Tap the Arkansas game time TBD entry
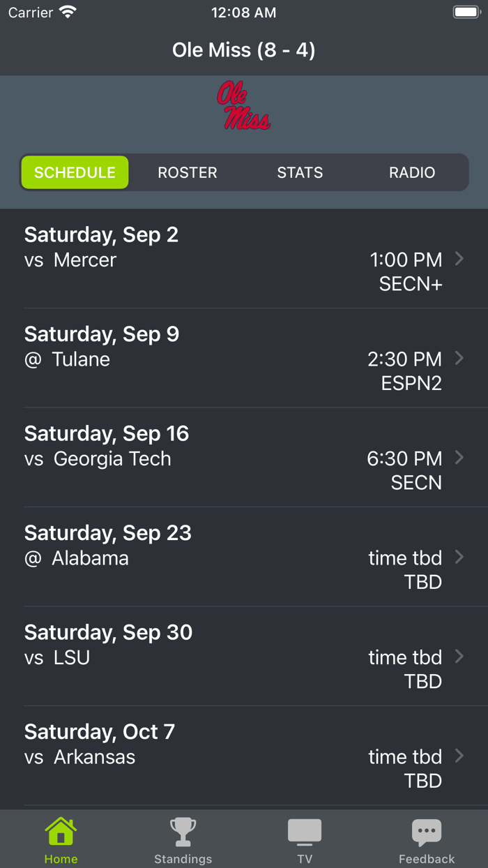The height and width of the screenshot is (868, 488). pyautogui.click(x=405, y=756)
